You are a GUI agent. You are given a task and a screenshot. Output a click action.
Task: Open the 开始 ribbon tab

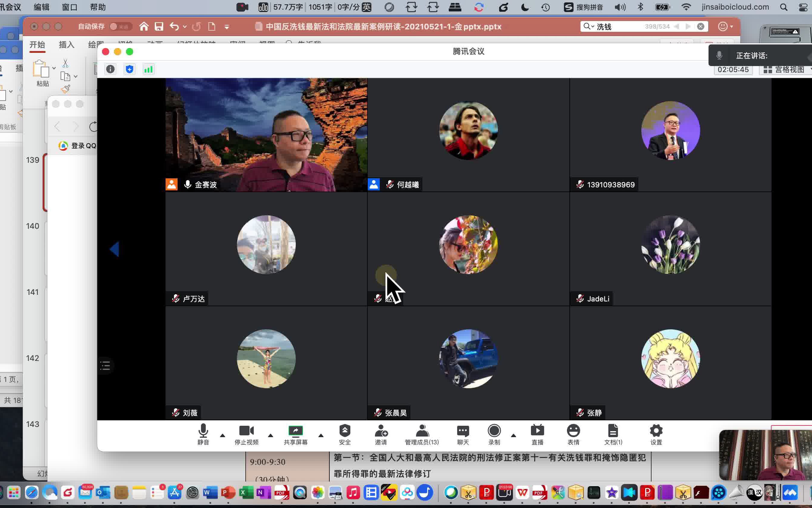pyautogui.click(x=37, y=45)
